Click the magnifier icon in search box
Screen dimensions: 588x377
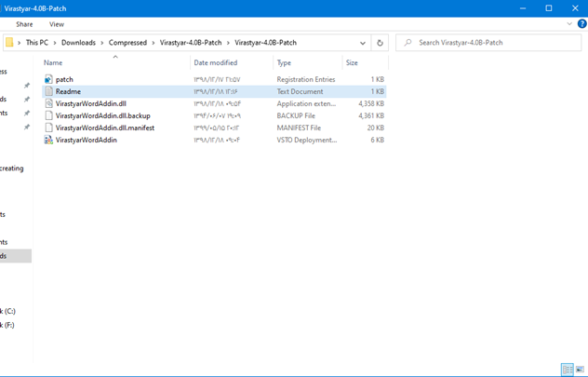pos(408,43)
